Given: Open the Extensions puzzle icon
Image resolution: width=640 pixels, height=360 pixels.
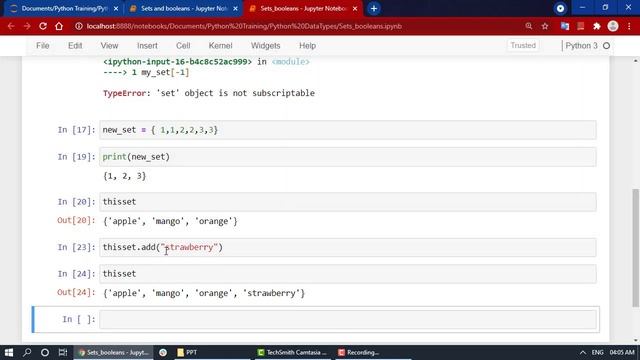Looking at the screenshot, I should pos(597,26).
